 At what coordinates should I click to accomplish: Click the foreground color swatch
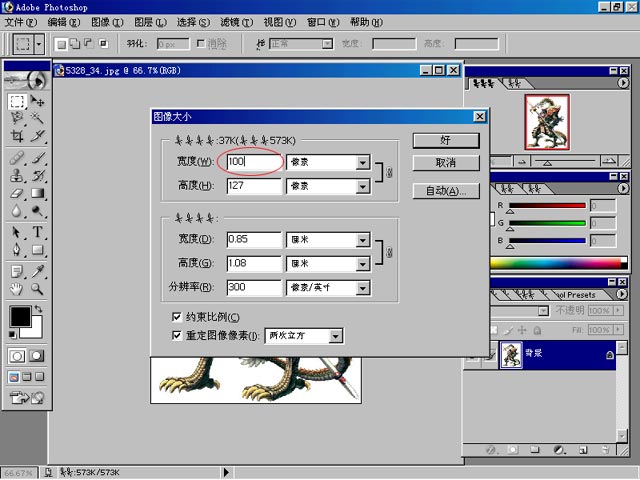pyautogui.click(x=20, y=316)
